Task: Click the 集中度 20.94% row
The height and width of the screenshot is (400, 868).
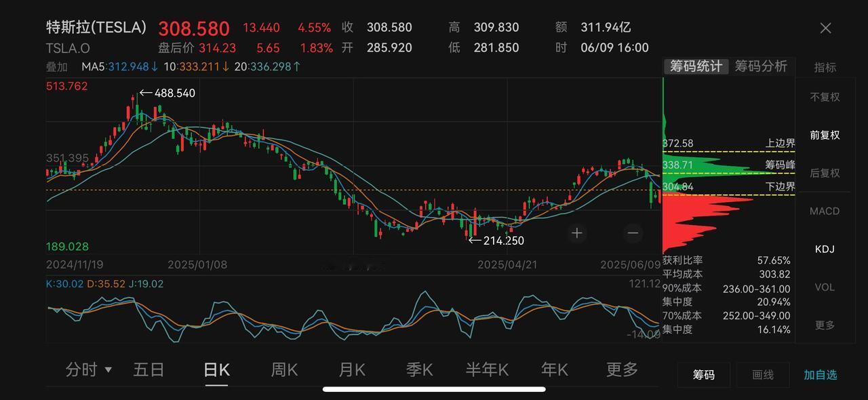Action: tap(726, 302)
